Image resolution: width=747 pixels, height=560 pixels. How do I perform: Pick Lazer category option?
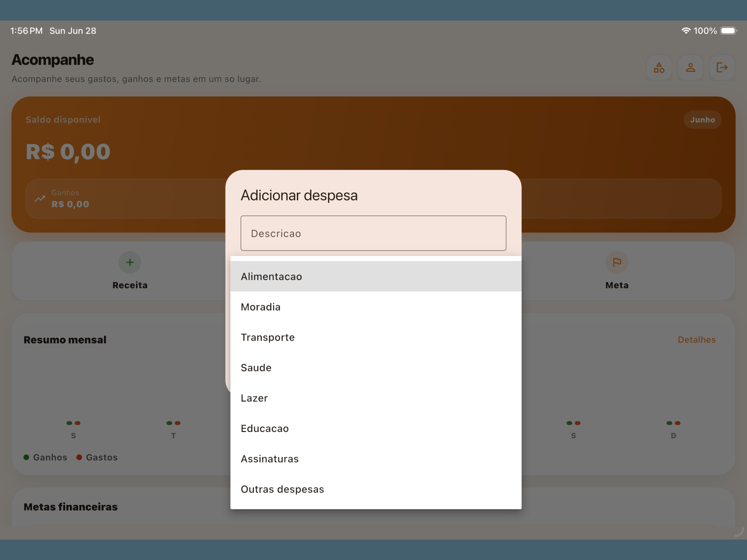376,398
